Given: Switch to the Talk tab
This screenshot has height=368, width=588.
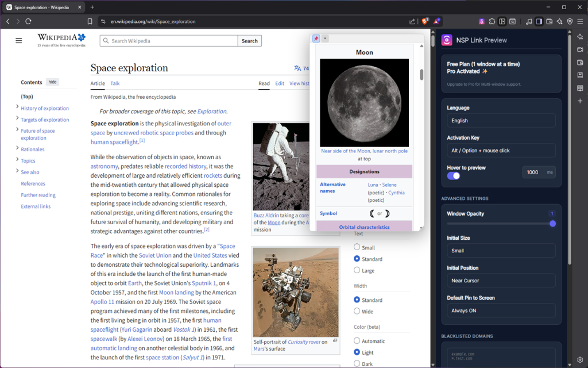Looking at the screenshot, I should [x=115, y=83].
